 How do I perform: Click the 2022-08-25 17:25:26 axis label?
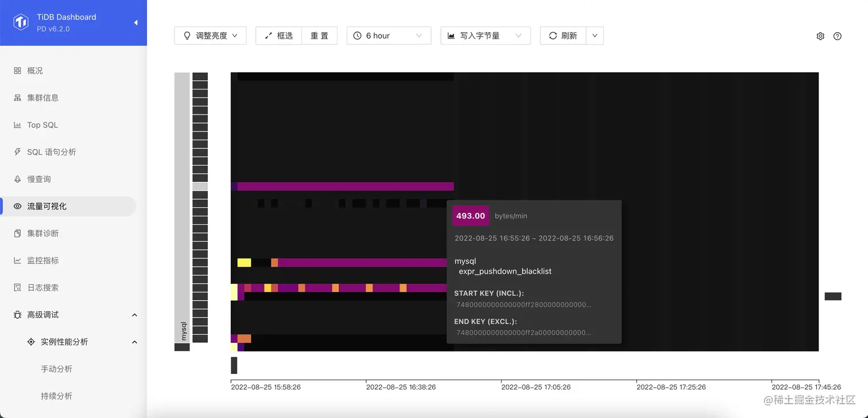[x=671, y=387]
